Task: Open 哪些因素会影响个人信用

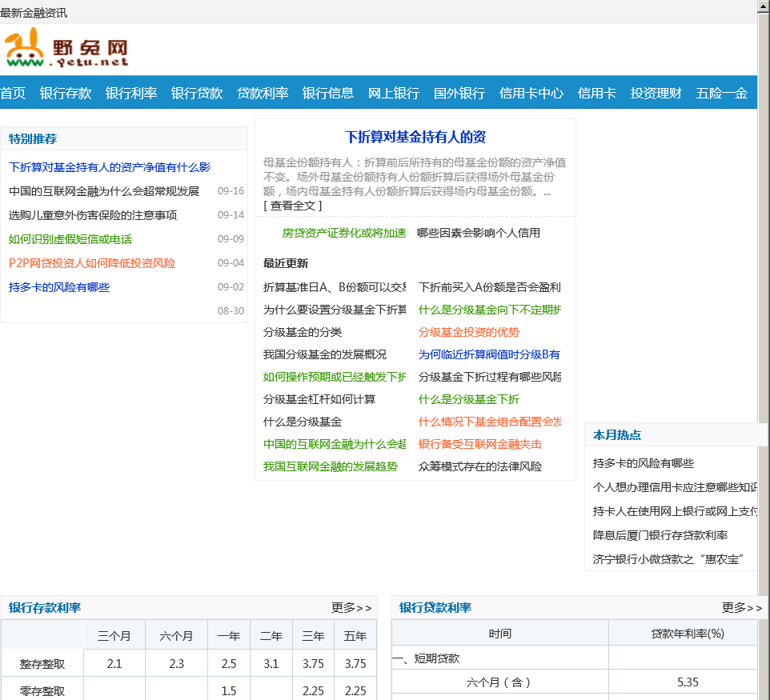Action: coord(479,233)
